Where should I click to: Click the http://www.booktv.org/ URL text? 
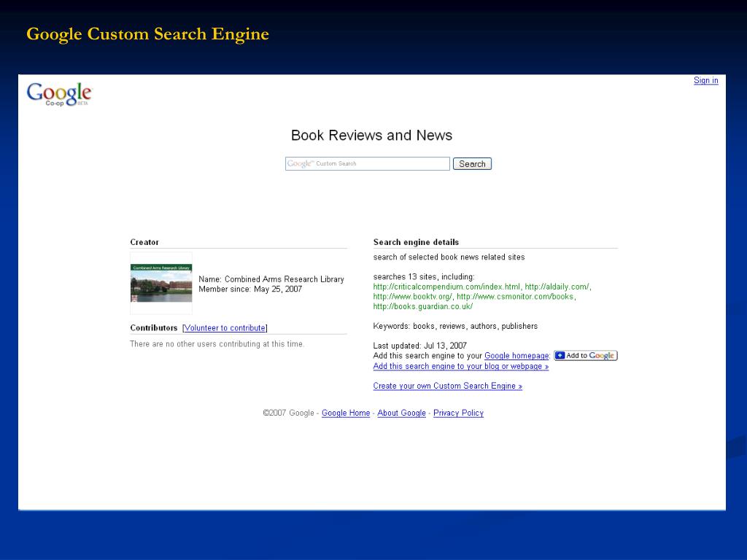[x=412, y=297]
